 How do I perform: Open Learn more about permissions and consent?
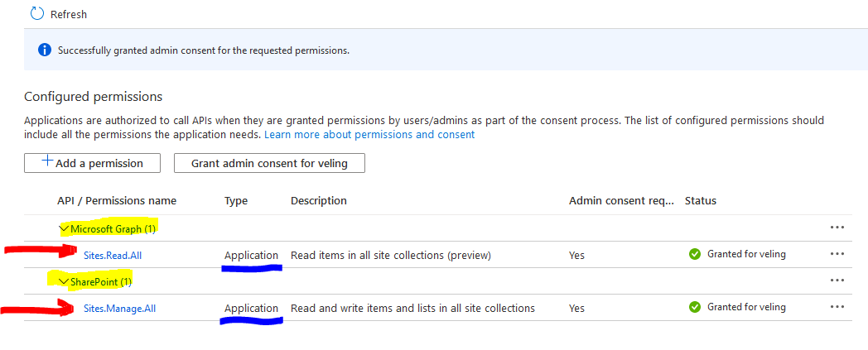point(369,134)
